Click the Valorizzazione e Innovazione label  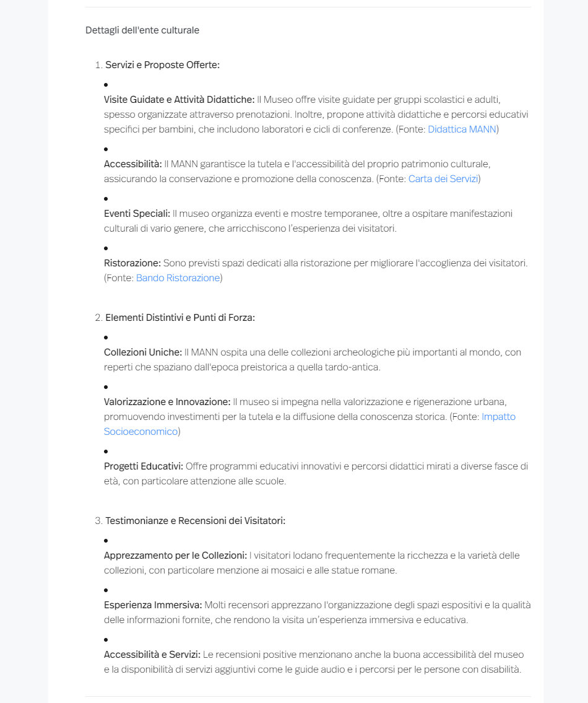(x=167, y=402)
